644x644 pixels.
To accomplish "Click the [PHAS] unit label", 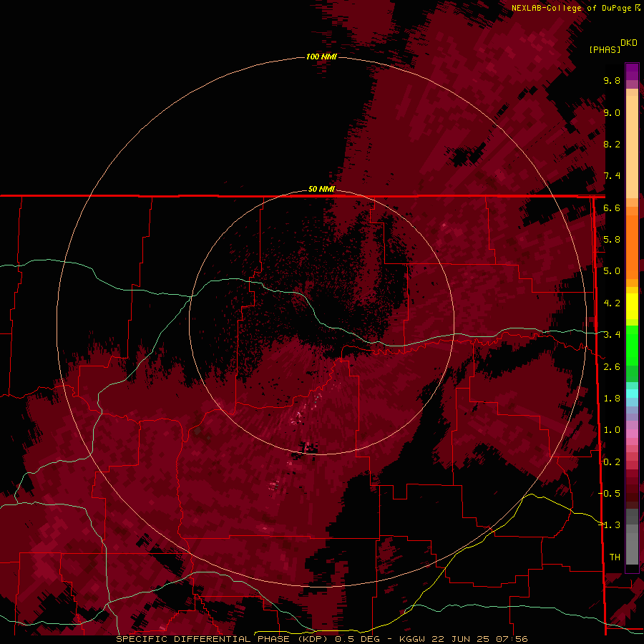I will 605,49.
